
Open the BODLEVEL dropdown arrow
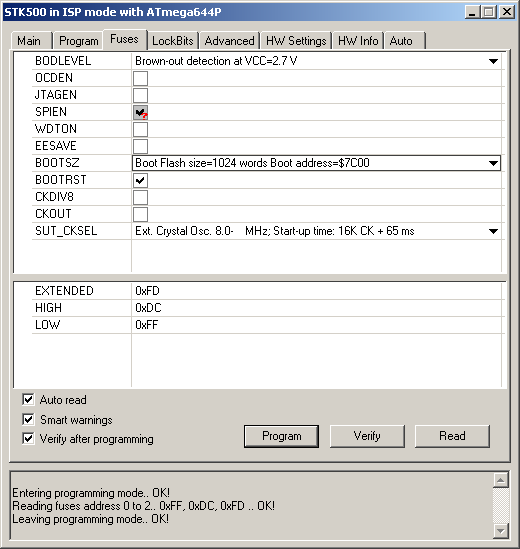[x=493, y=61]
